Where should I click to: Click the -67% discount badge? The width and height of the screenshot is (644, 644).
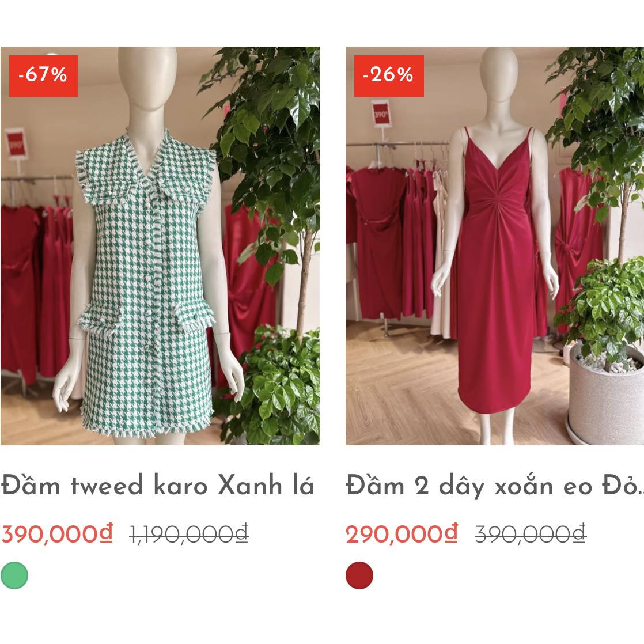click(43, 75)
